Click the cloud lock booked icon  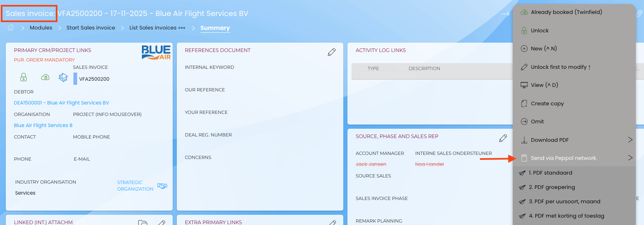45,77
